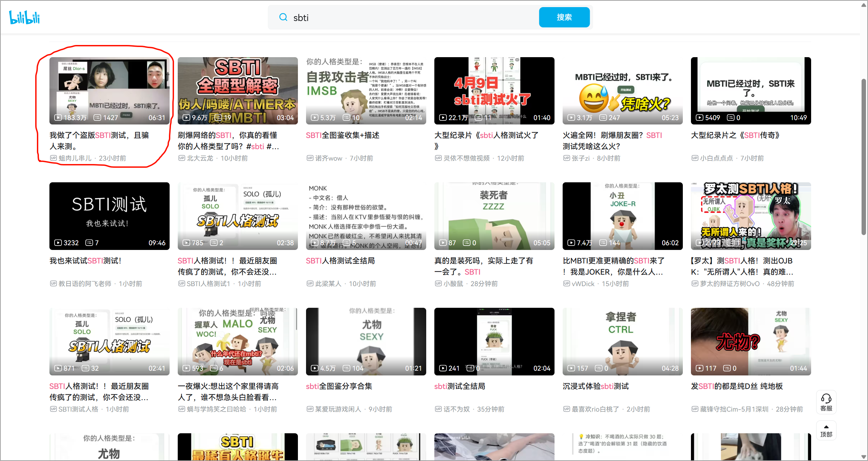
Task: Click the UP badge beside 张子zi
Action: [x=566, y=158]
